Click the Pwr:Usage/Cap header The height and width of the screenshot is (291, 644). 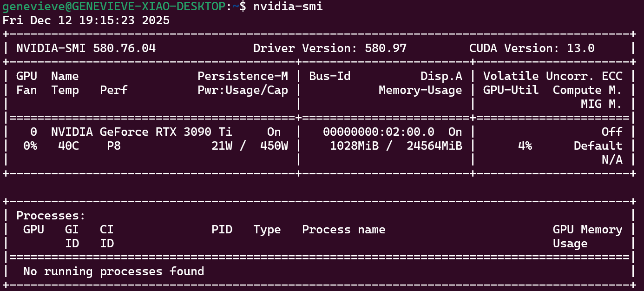coord(243,90)
